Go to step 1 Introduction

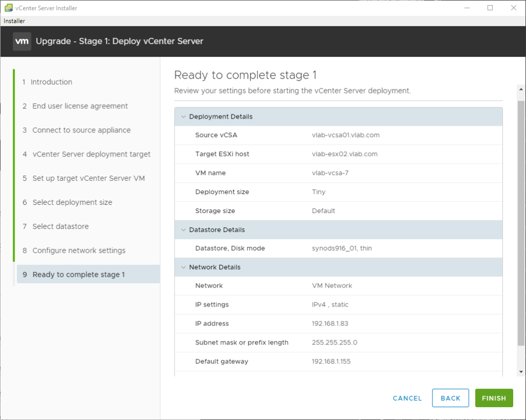coord(47,82)
